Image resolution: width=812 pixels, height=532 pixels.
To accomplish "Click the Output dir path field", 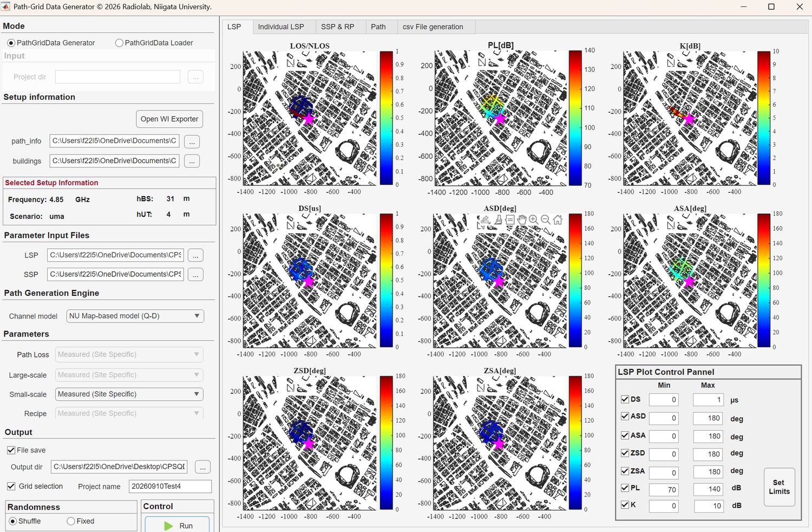I will click(x=119, y=467).
